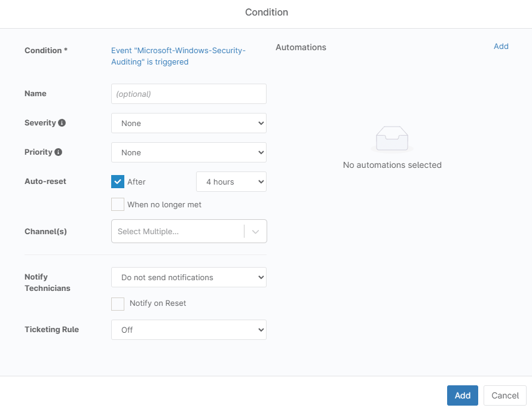Open the Severity dropdown

pyautogui.click(x=188, y=123)
